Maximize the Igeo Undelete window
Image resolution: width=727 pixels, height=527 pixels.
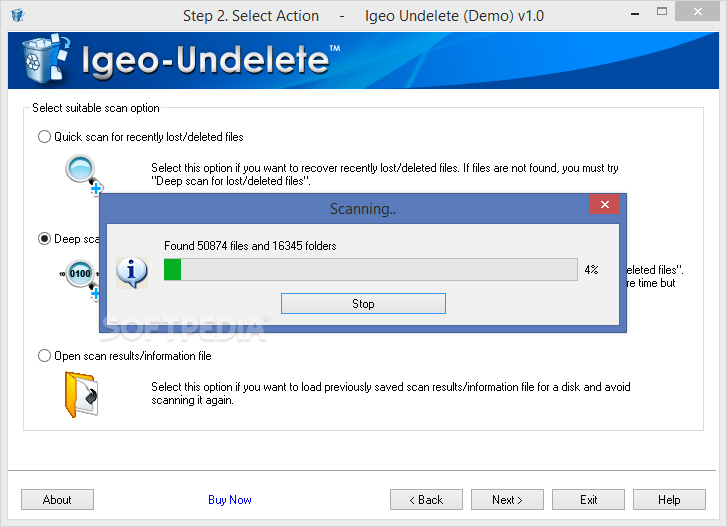(x=662, y=12)
